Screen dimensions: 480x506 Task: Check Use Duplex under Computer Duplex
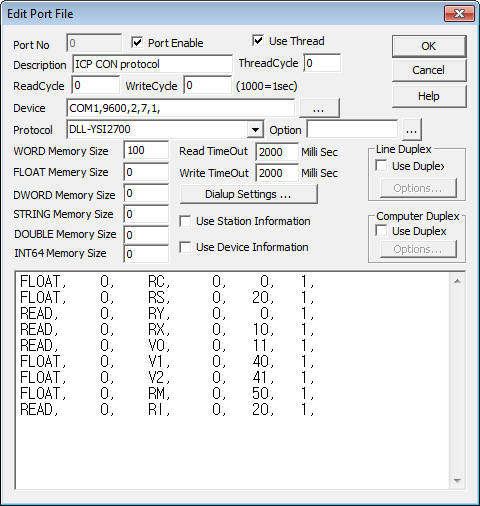tap(381, 231)
